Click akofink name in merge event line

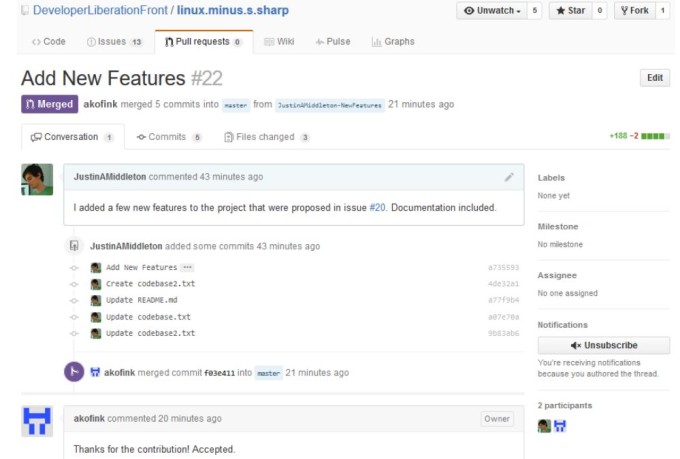[120, 373]
